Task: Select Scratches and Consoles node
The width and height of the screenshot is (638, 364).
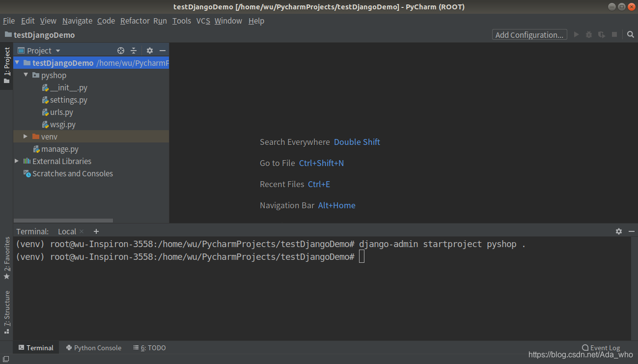Action: [68, 173]
